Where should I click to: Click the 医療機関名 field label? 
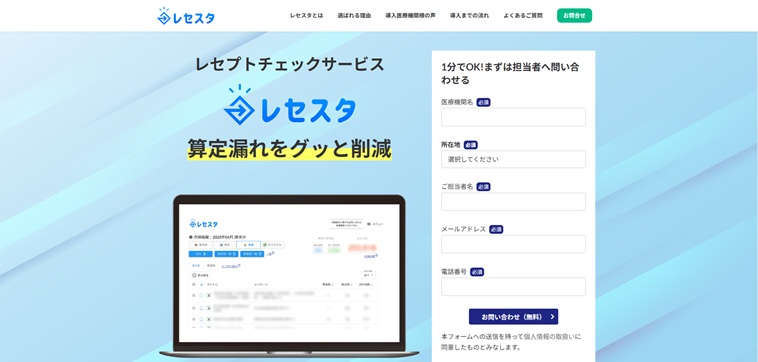(x=457, y=102)
